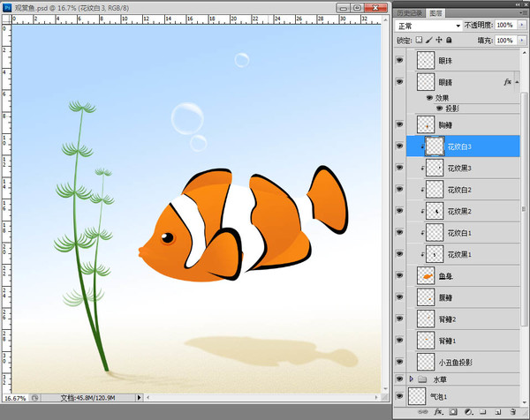The image size is (530, 420).
Task: Click the status bar preview icon beside 16.67%
Action: (x=34, y=398)
